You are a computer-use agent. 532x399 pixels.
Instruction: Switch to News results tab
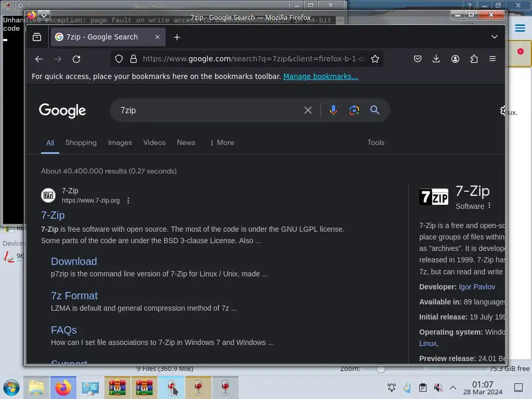tap(186, 142)
